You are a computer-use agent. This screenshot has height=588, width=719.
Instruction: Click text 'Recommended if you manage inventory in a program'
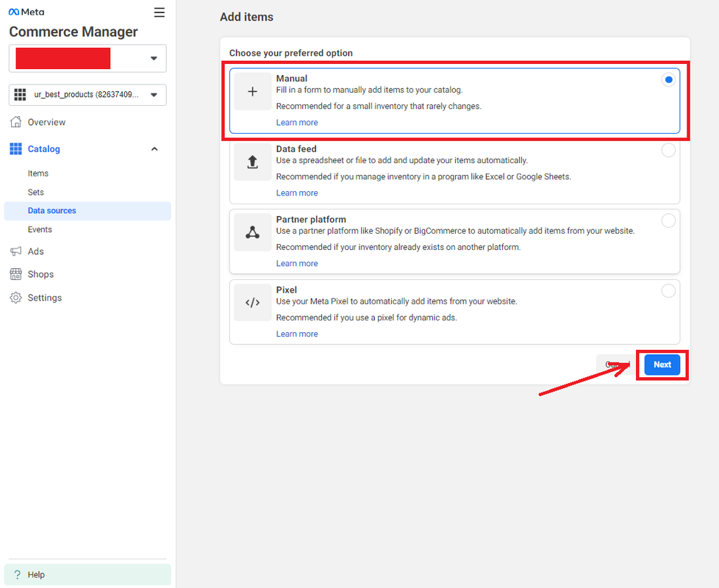point(423,177)
